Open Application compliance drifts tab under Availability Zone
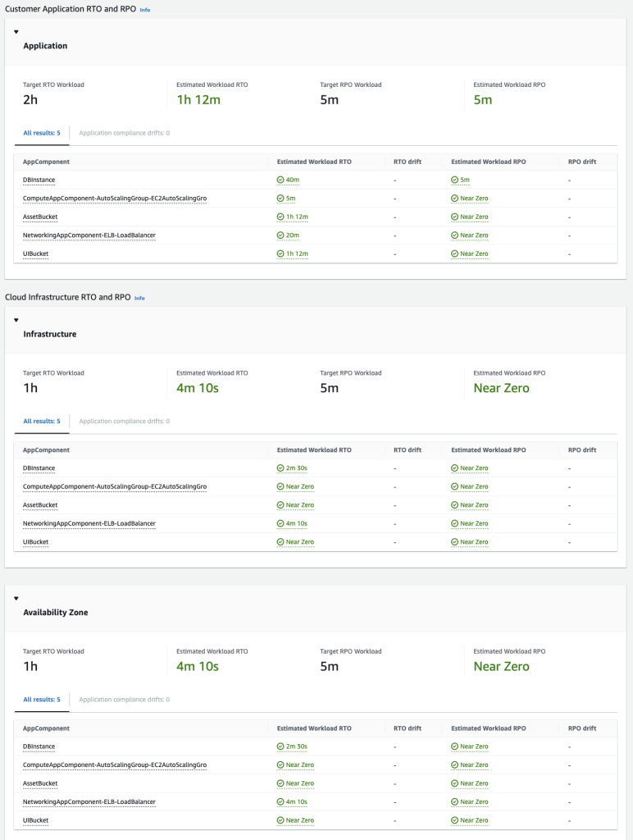Image resolution: width=633 pixels, height=840 pixels. point(125,700)
